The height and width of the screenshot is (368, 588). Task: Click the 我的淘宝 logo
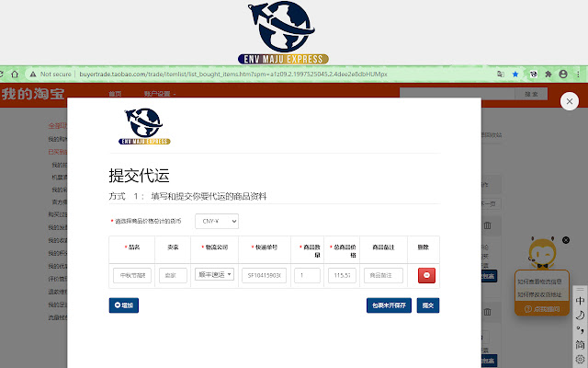(x=33, y=94)
